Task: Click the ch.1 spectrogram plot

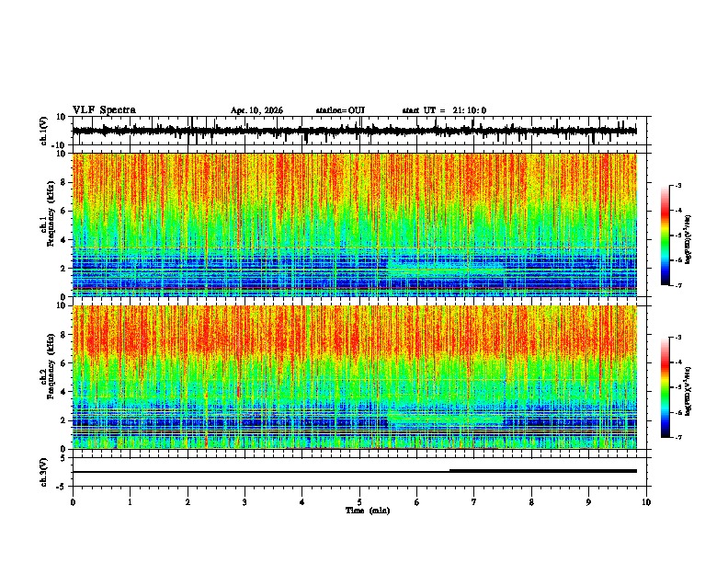Action: 354,224
